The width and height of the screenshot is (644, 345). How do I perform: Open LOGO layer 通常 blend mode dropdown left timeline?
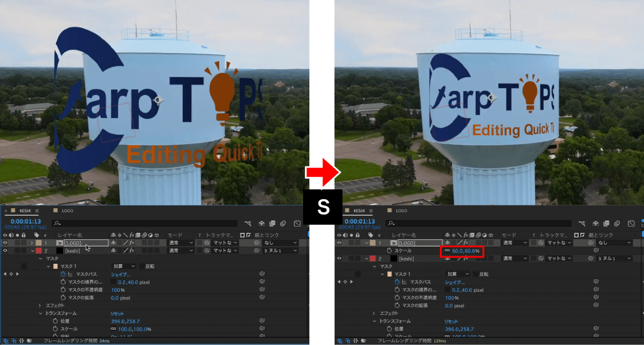point(180,243)
